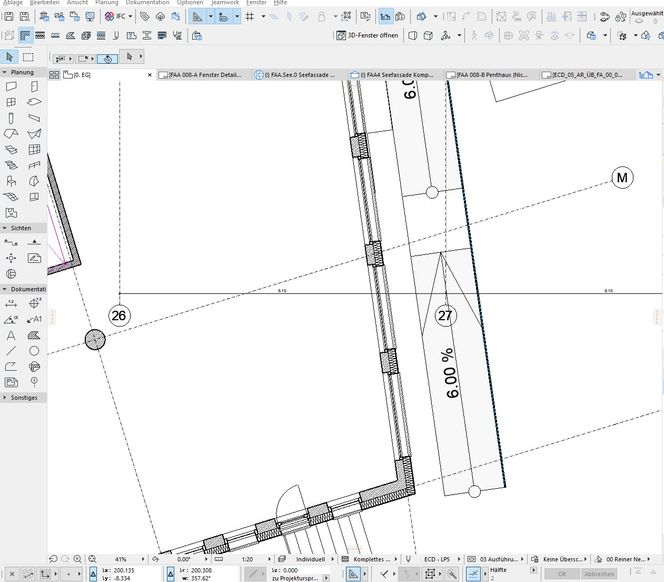Viewport: 664px width, 582px height.
Task: Open the Optionen menu
Action: pyautogui.click(x=190, y=3)
